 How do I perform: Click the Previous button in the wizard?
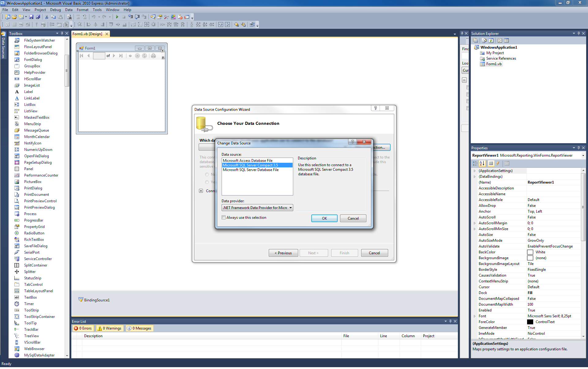(x=283, y=253)
